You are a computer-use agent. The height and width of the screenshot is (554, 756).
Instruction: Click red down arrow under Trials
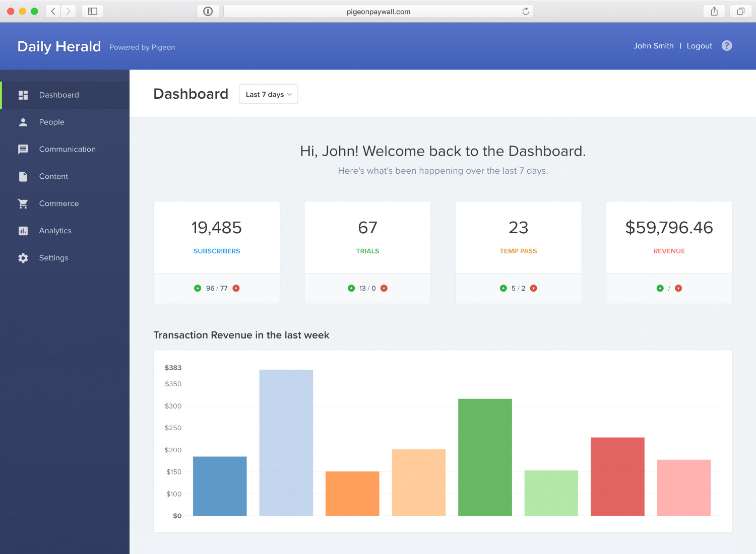[384, 289]
